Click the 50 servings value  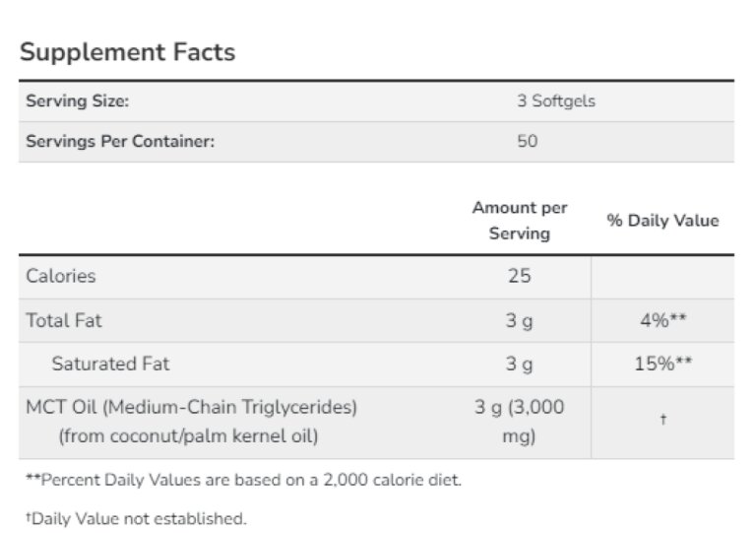coord(528,141)
